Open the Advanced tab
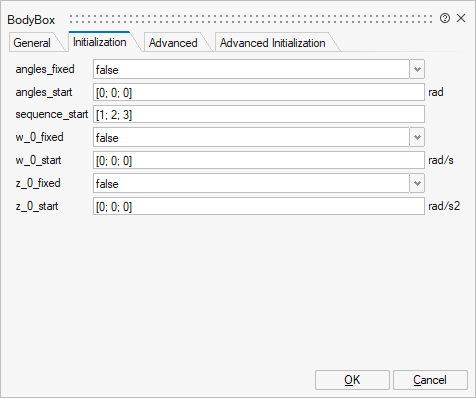Image resolution: width=476 pixels, height=398 pixels. pos(173,43)
